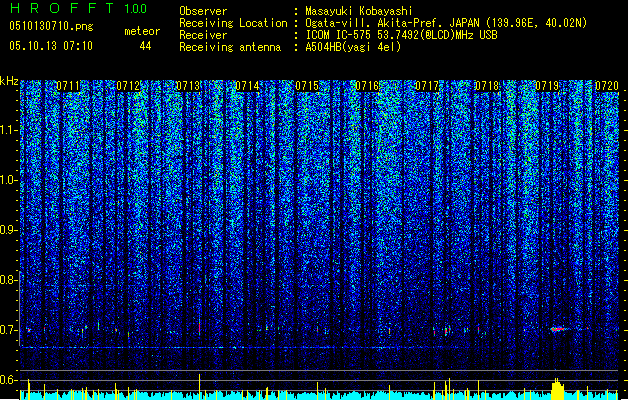Select the 0715 time marker
Screen dimensions: 629x400
[307, 86]
